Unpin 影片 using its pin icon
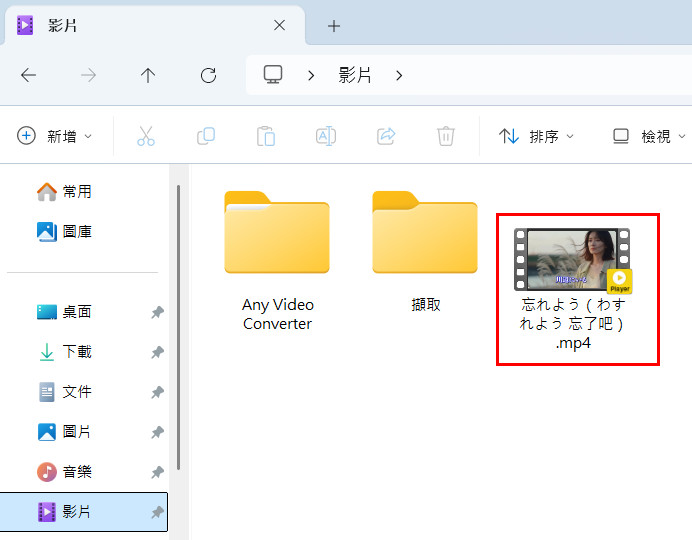The image size is (692, 540). point(157,512)
